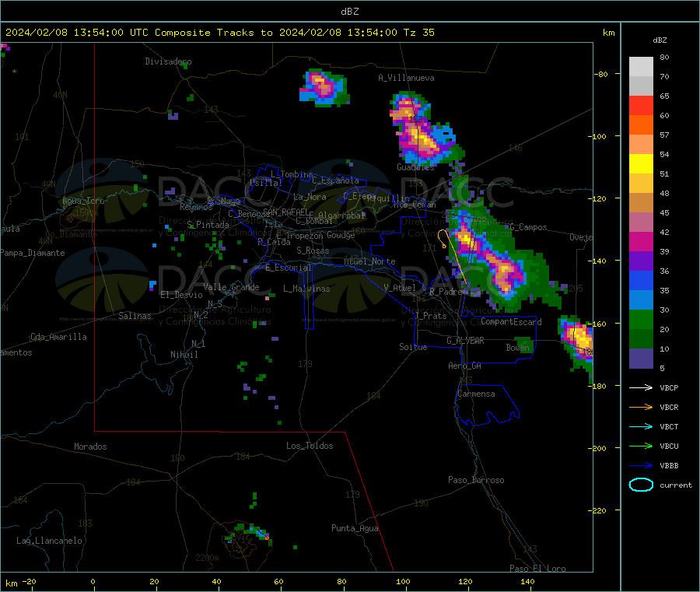700x592 pixels.
Task: Click the 'Los_Toldos' place label
Action: pos(310,446)
